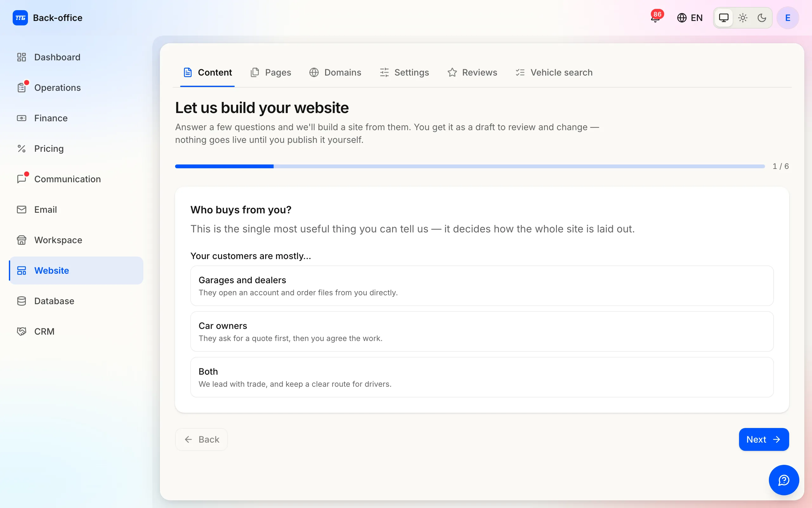
Task: Click the Content tab document icon
Action: [187, 73]
